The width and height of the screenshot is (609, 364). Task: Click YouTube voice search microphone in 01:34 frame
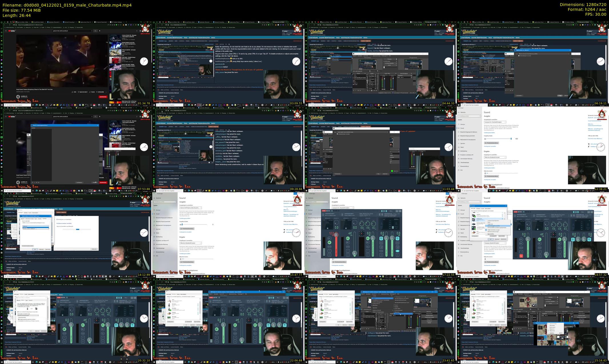click(x=99, y=31)
